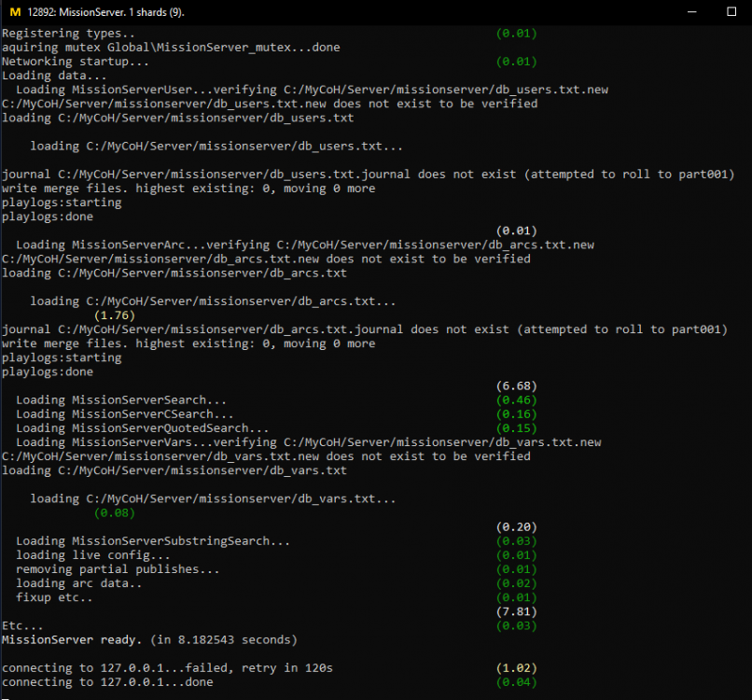This screenshot has height=700, width=752.
Task: Click the 'loading arc data..' line
Action: tap(79, 582)
